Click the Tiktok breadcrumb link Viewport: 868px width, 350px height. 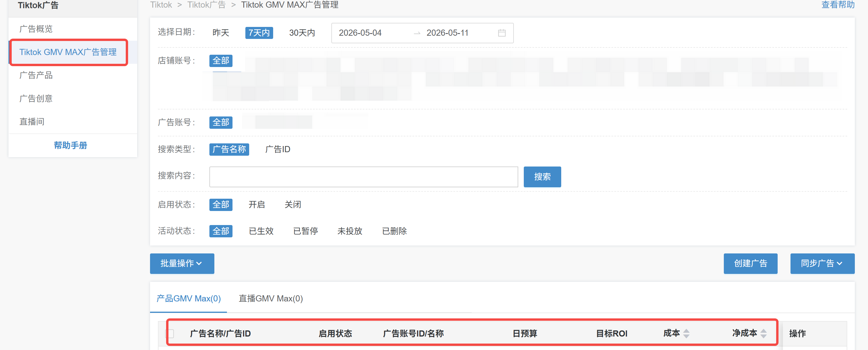161,5
